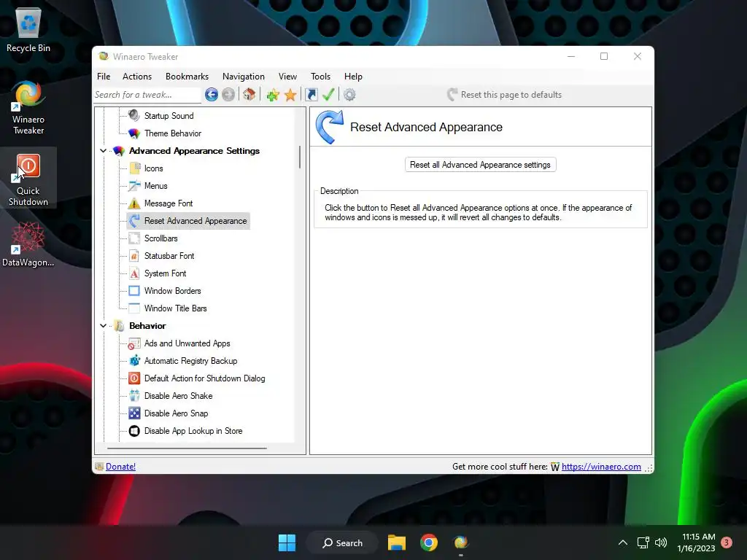
Task: Click Reset this page to defaults
Action: point(505,95)
